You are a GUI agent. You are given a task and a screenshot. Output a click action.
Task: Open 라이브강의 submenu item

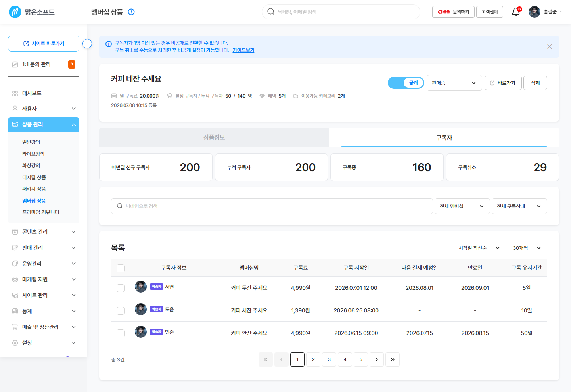click(33, 154)
